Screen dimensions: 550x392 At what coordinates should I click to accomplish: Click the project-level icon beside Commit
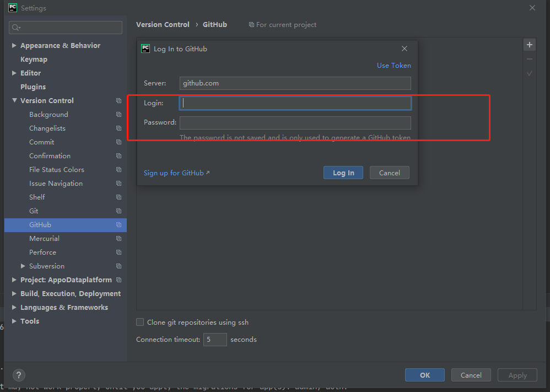coord(119,142)
